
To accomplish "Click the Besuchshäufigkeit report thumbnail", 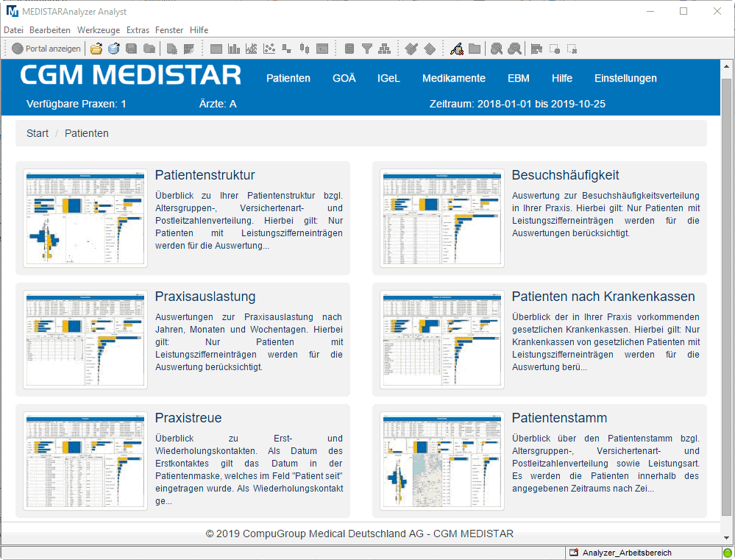I will click(442, 218).
